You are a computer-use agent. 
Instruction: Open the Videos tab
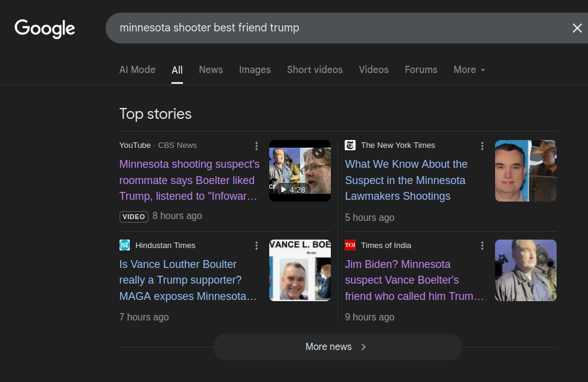[x=374, y=70]
